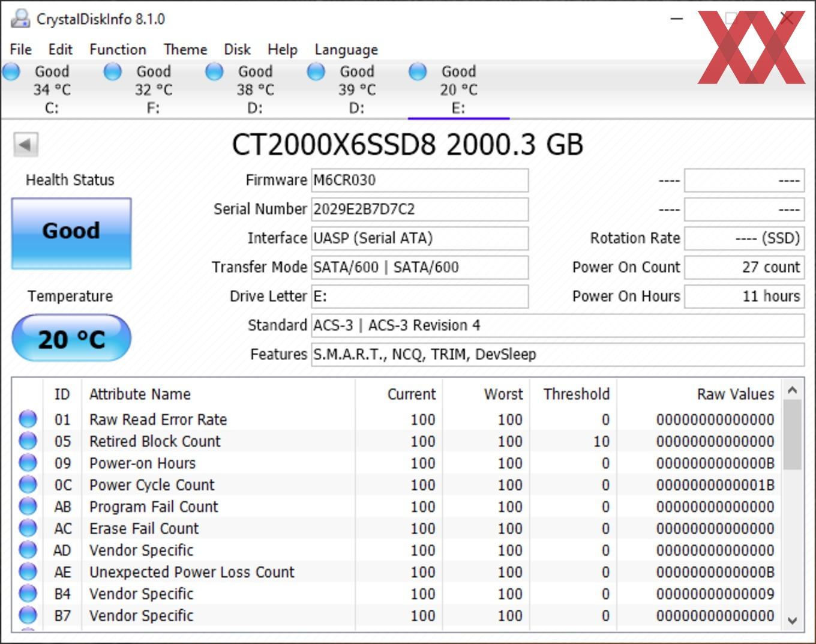Select the Power-on Hours attribute name
Screen dimensions: 816x644
[142, 463]
